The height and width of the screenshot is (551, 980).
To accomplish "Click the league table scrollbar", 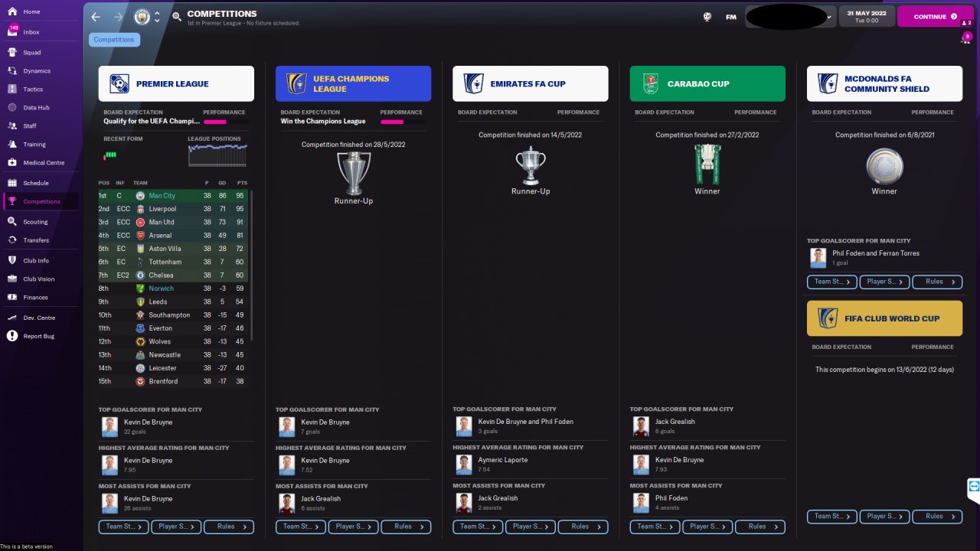I will (x=250, y=266).
